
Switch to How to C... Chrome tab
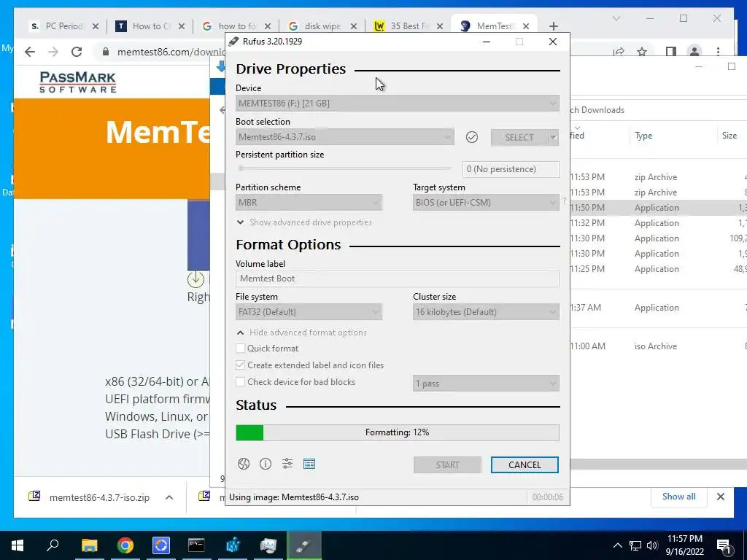150,26
